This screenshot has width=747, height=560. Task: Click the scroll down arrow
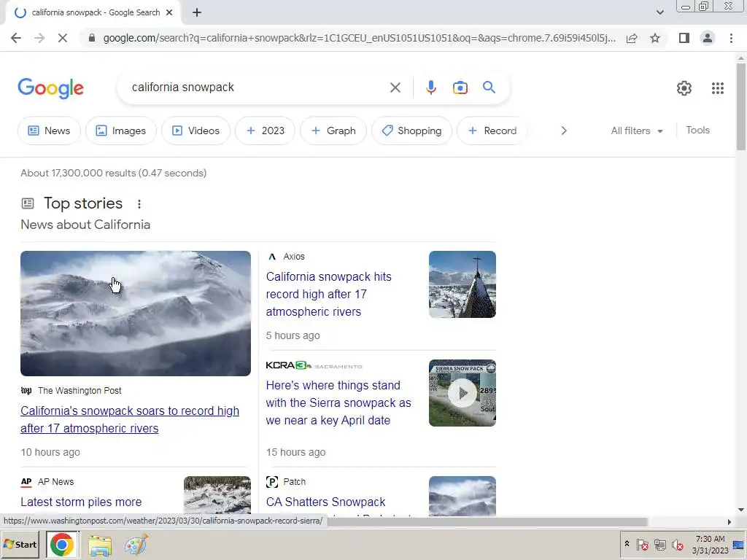[x=741, y=510]
